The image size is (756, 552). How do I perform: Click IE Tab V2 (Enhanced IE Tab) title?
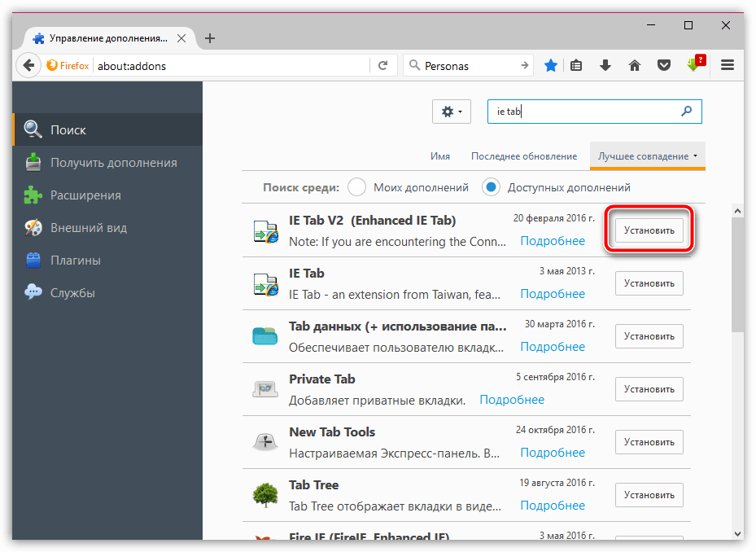372,220
